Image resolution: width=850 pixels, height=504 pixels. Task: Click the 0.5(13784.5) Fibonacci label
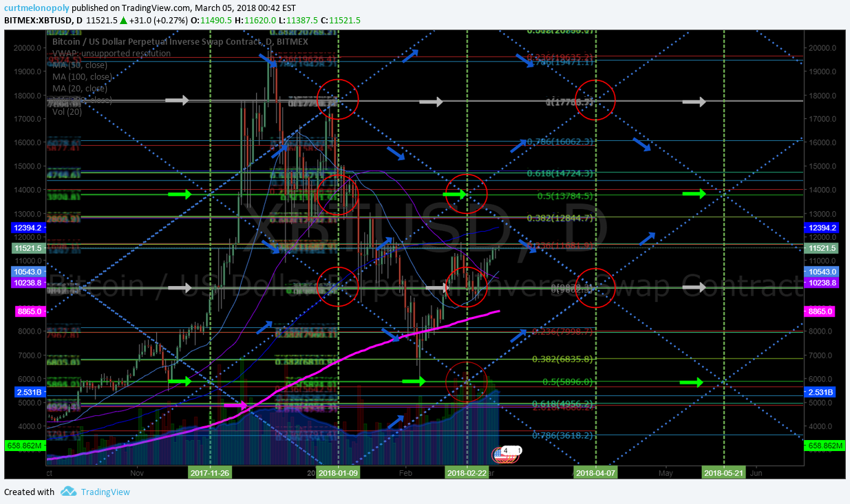pos(564,195)
